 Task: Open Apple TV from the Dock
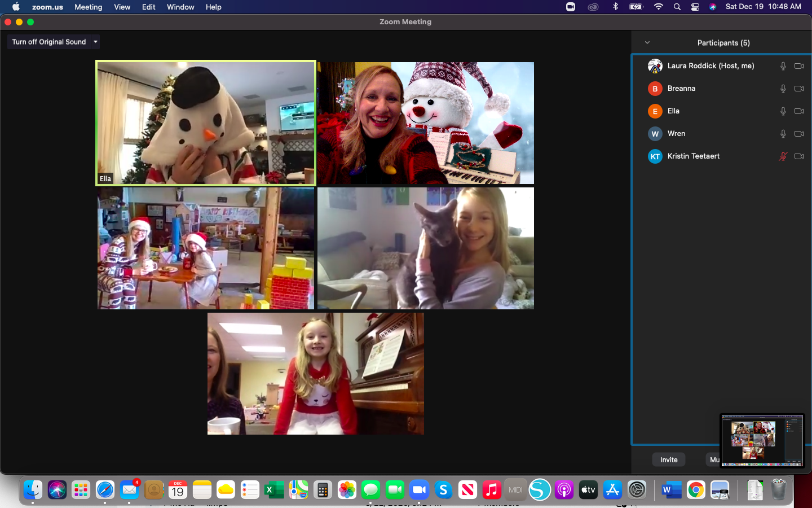coord(588,490)
